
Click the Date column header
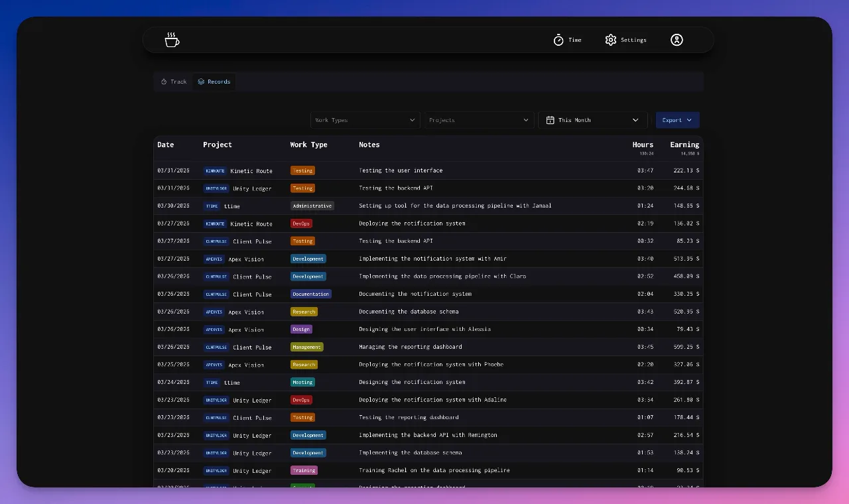[166, 145]
